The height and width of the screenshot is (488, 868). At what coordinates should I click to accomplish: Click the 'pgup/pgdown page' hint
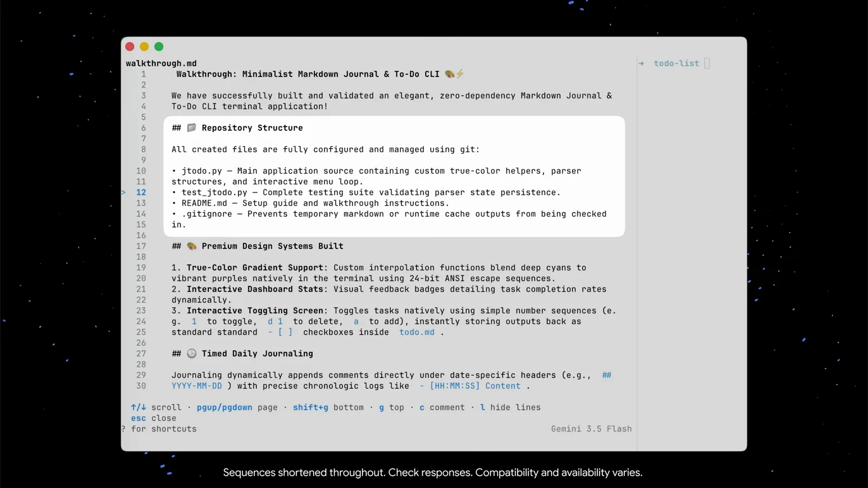coord(237,407)
